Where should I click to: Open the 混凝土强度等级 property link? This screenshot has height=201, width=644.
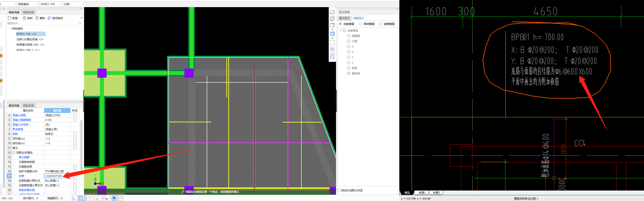click(22, 120)
